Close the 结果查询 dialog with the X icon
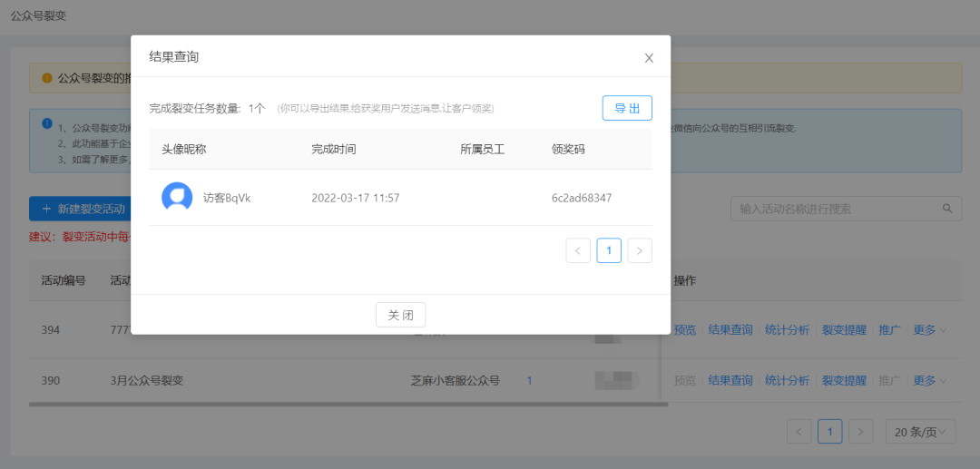980x469 pixels. pos(649,58)
